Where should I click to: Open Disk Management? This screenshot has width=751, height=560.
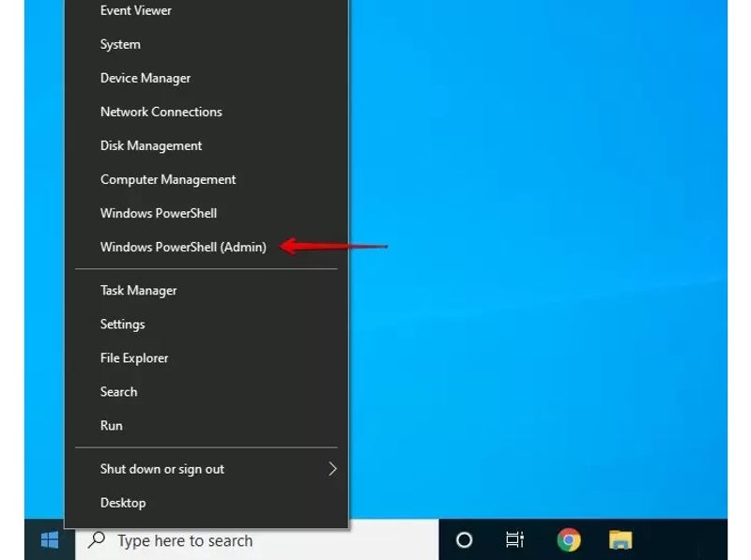[151, 145]
